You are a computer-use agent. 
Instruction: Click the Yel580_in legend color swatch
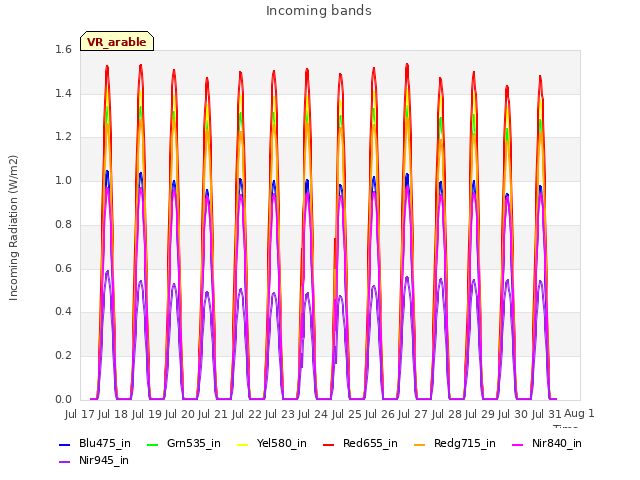tap(242, 444)
